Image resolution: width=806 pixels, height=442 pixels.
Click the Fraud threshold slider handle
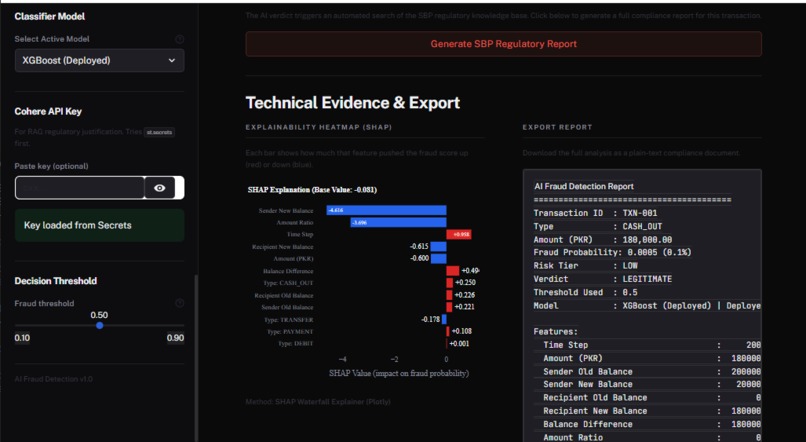(x=100, y=325)
